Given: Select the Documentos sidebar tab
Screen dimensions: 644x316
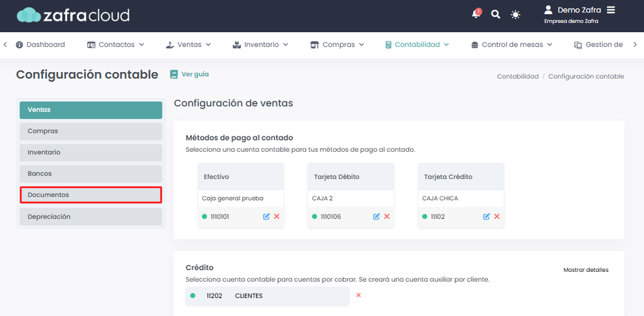Looking at the screenshot, I should [91, 195].
